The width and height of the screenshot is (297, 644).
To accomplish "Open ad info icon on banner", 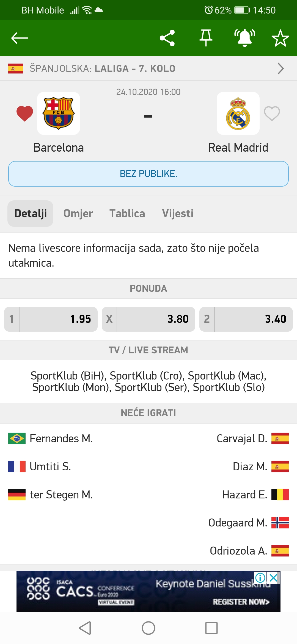I will tap(260, 578).
